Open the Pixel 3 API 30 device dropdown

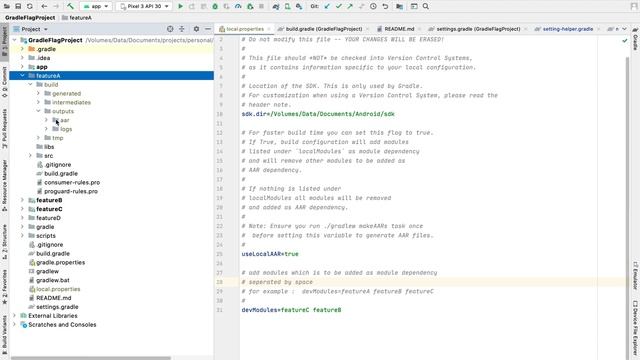(x=144, y=7)
